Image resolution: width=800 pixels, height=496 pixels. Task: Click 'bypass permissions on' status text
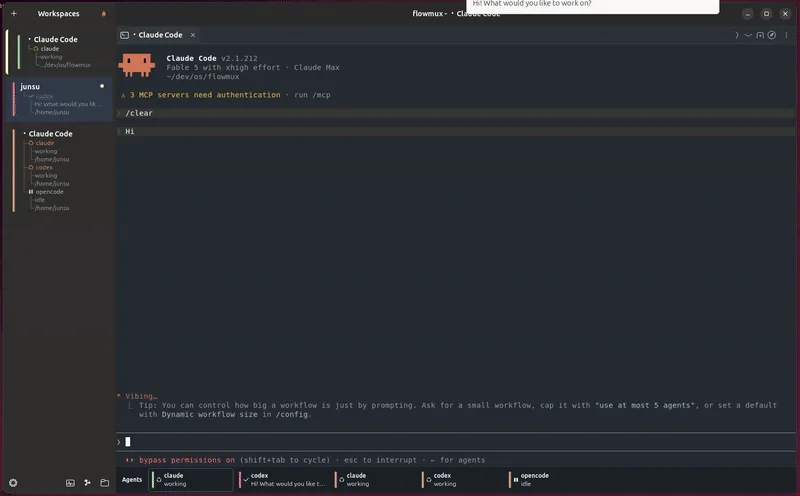pos(187,460)
